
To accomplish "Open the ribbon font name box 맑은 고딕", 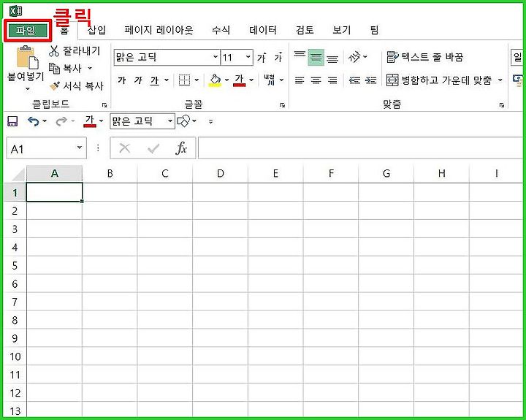I will tap(167, 57).
